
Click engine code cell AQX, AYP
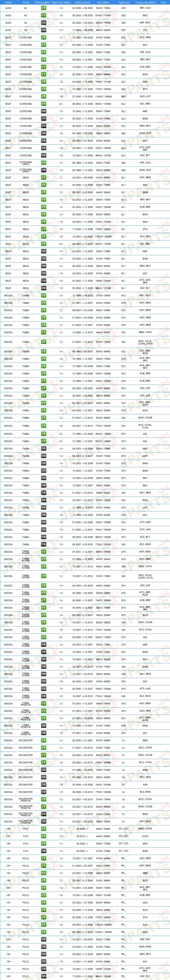click(x=145, y=97)
